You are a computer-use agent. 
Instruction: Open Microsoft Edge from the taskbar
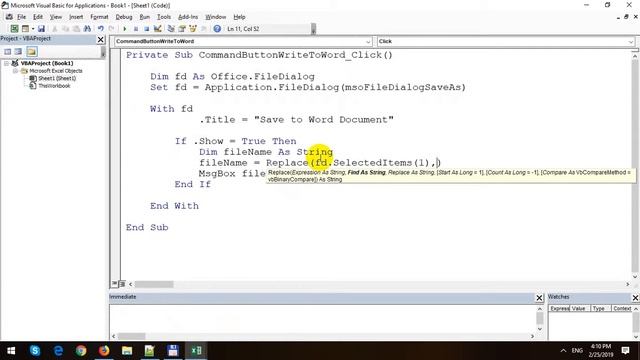pyautogui.click(x=58, y=351)
